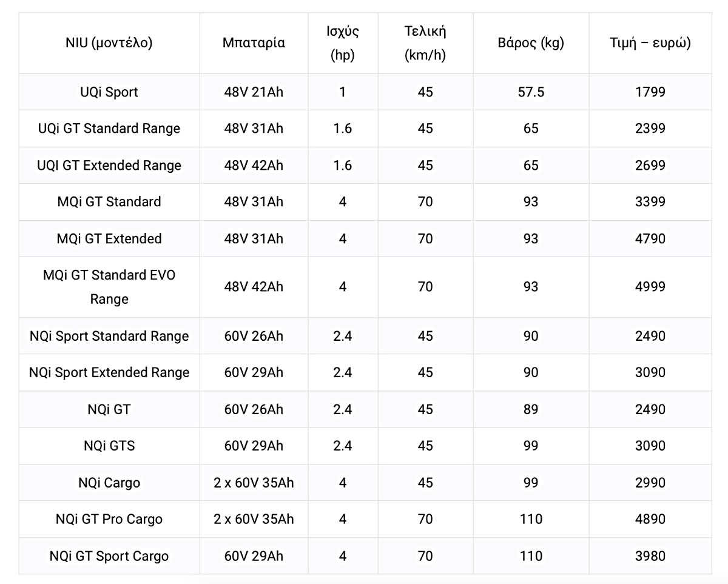Click the NIU (μοντέλο) column header
Screen dimensions: 728x584
(x=109, y=43)
